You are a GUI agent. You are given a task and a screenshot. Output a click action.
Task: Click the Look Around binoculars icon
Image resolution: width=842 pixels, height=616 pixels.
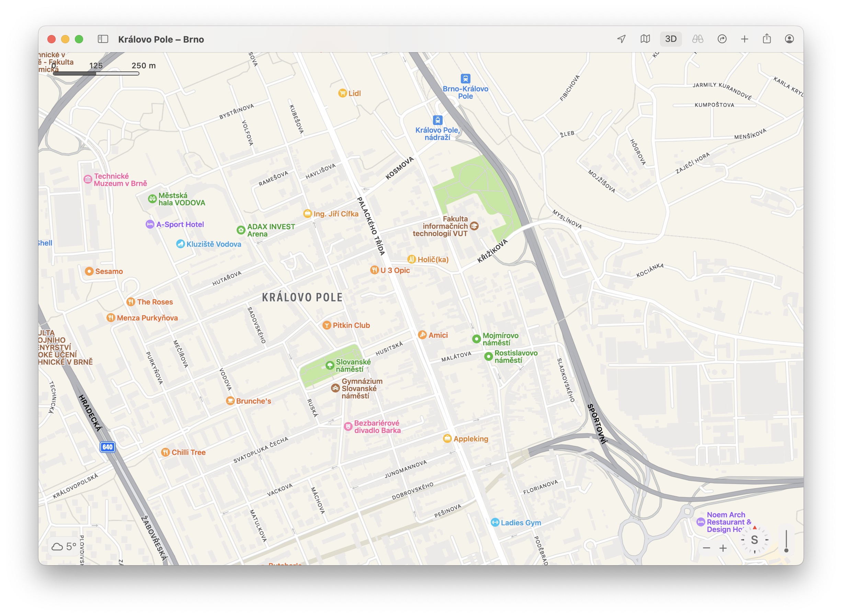pos(697,39)
